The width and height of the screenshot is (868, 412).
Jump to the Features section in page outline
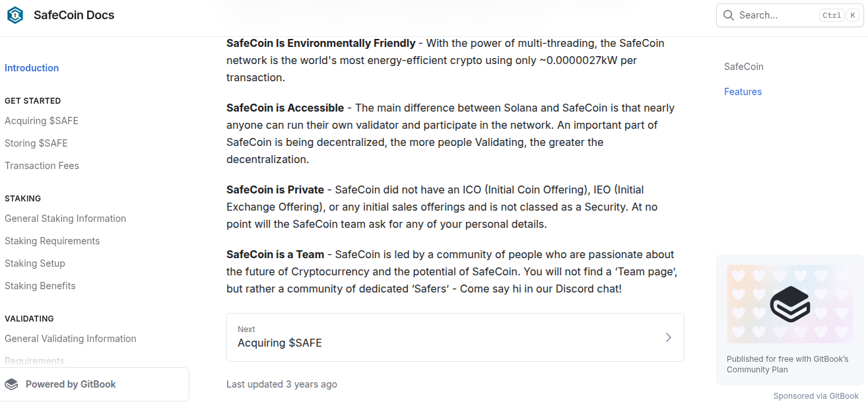pos(743,91)
